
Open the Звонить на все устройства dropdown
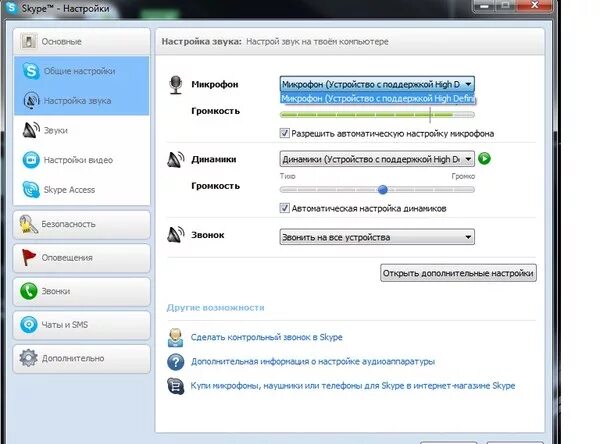tap(377, 237)
